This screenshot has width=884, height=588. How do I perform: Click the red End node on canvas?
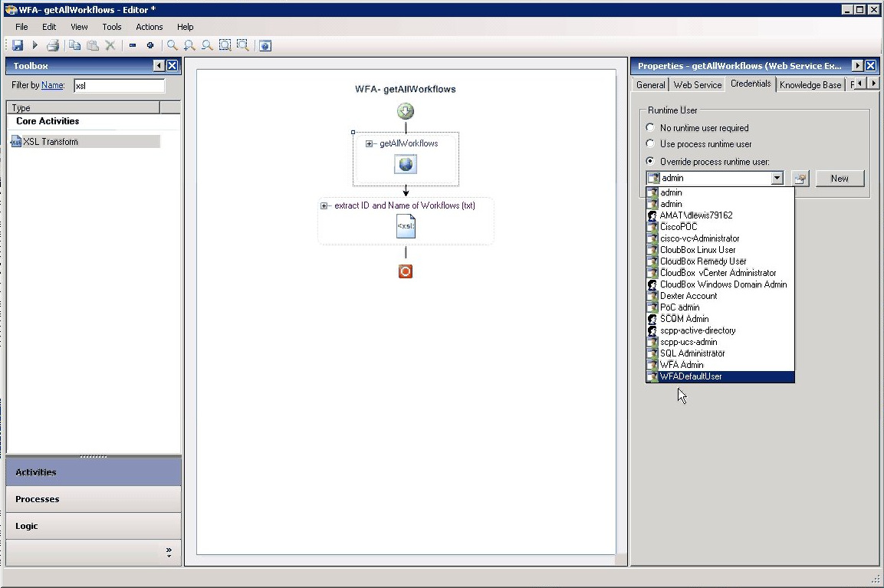coord(406,271)
